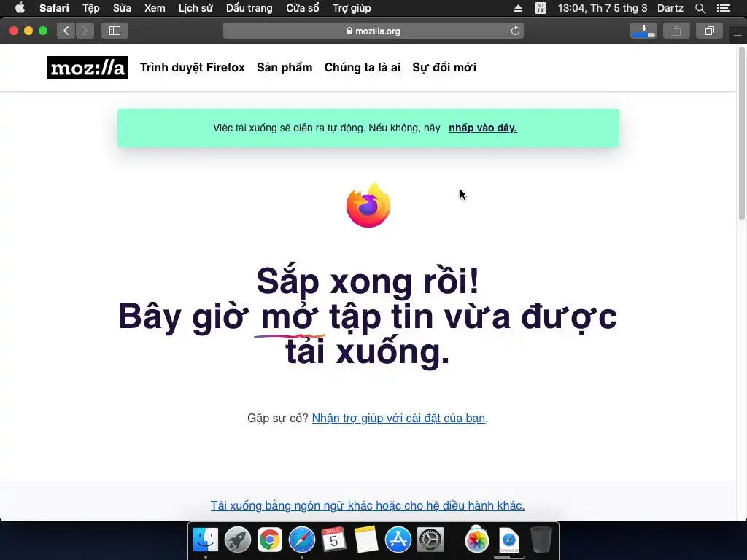Screen dimensions: 747x560
Task: Click the Firefox logo image
Action: (368, 205)
